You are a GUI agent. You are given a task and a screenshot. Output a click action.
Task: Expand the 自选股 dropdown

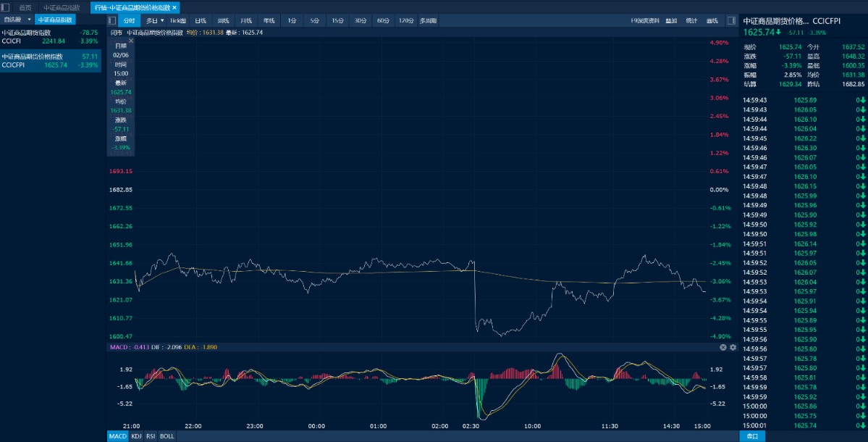pyautogui.click(x=30, y=20)
